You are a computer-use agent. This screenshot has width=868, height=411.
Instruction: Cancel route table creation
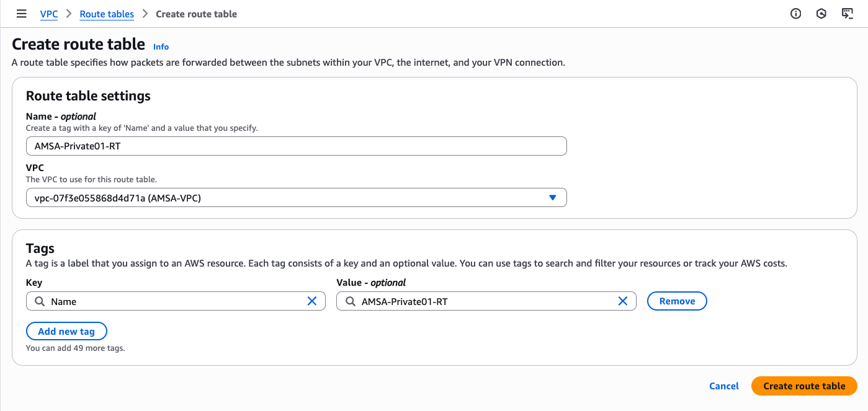click(x=723, y=386)
